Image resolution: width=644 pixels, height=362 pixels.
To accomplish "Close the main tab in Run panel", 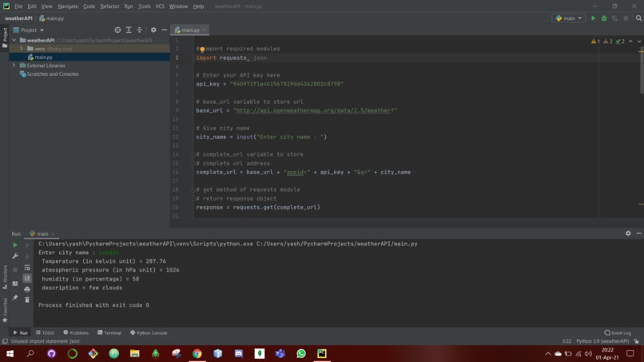I will 53,234.
